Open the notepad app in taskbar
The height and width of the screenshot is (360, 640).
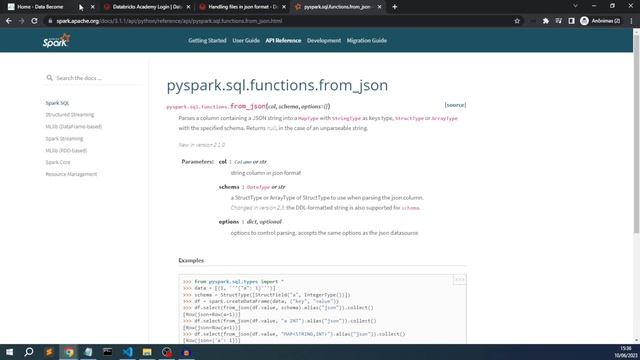pyautogui.click(x=88, y=352)
